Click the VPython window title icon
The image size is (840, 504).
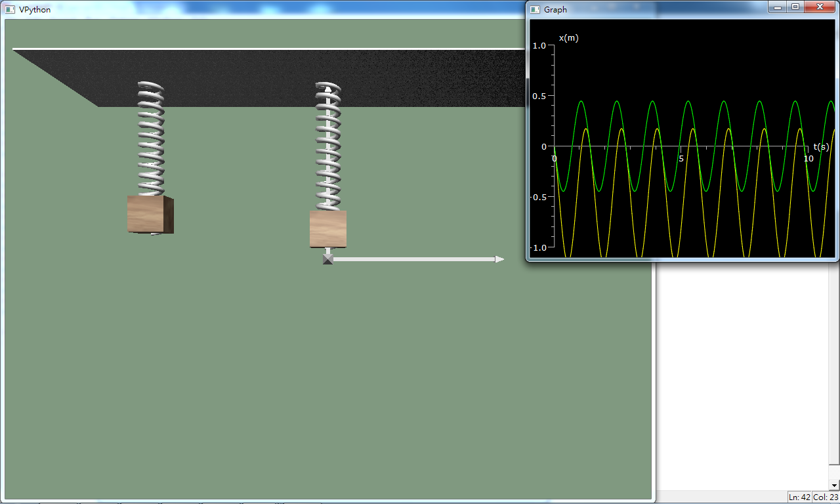(10, 9)
